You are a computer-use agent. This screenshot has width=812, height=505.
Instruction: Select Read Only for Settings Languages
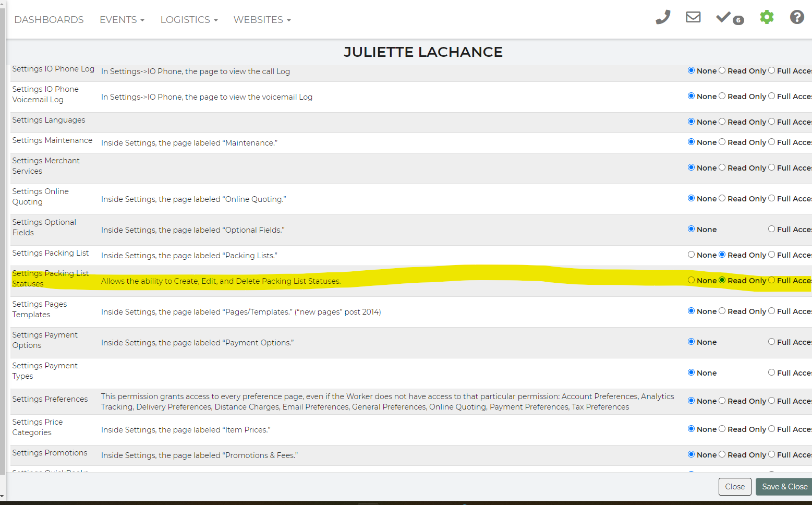[x=722, y=122]
